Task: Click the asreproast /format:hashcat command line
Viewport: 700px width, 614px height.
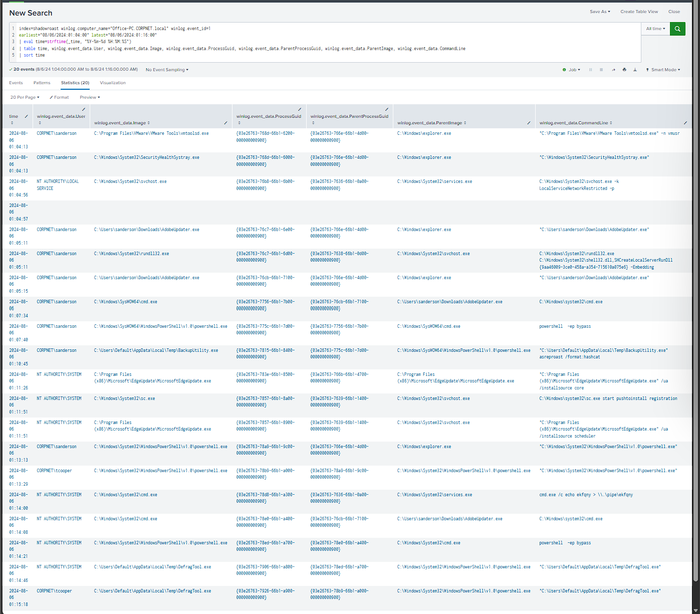Action: [x=603, y=353]
